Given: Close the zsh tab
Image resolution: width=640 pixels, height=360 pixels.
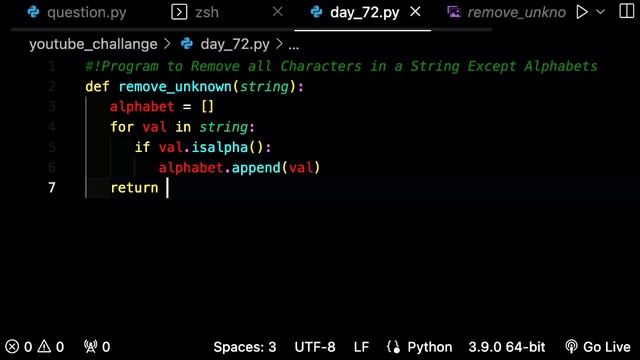Looking at the screenshot, I should pyautogui.click(x=278, y=12).
